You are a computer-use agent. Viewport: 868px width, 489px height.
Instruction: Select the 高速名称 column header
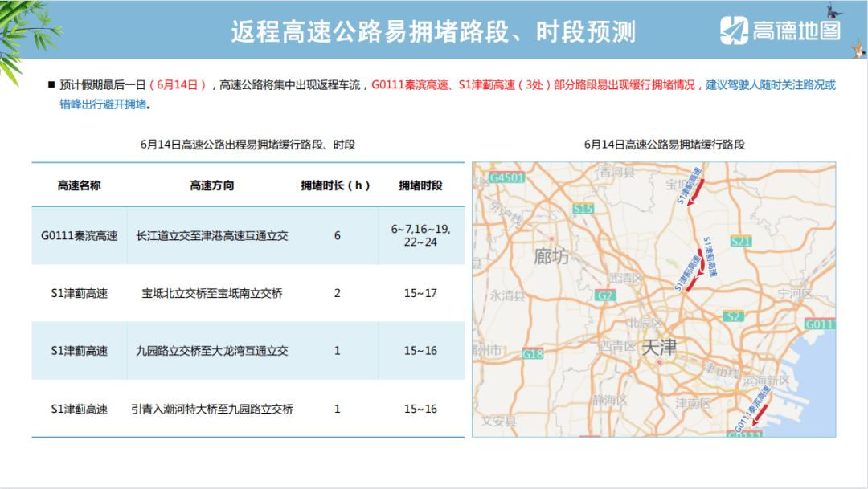click(x=79, y=185)
